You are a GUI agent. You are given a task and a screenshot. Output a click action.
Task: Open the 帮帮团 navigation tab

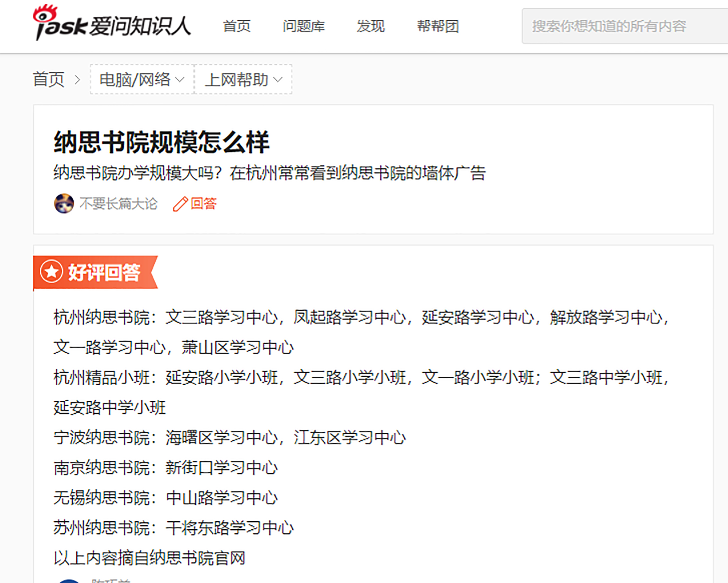tap(438, 26)
